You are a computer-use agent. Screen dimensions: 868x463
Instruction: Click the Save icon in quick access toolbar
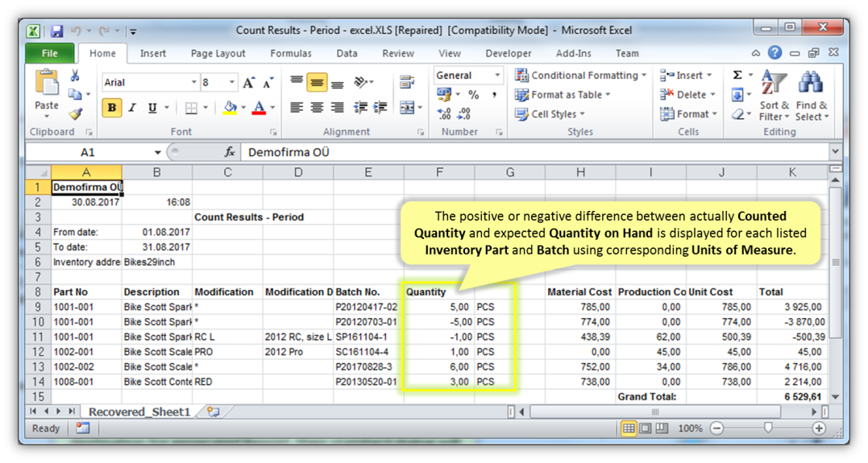click(56, 31)
